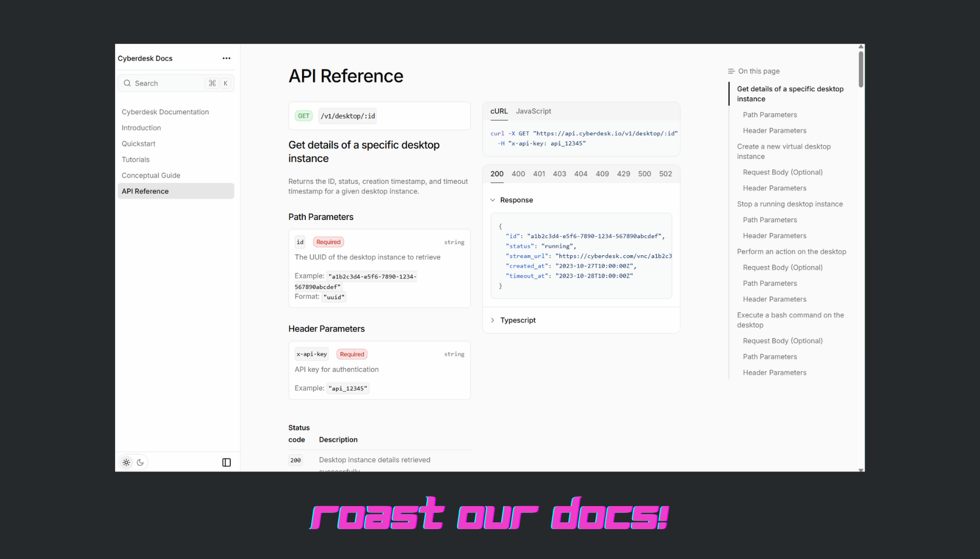
Task: Switch to light theme sun icon
Action: 126,462
